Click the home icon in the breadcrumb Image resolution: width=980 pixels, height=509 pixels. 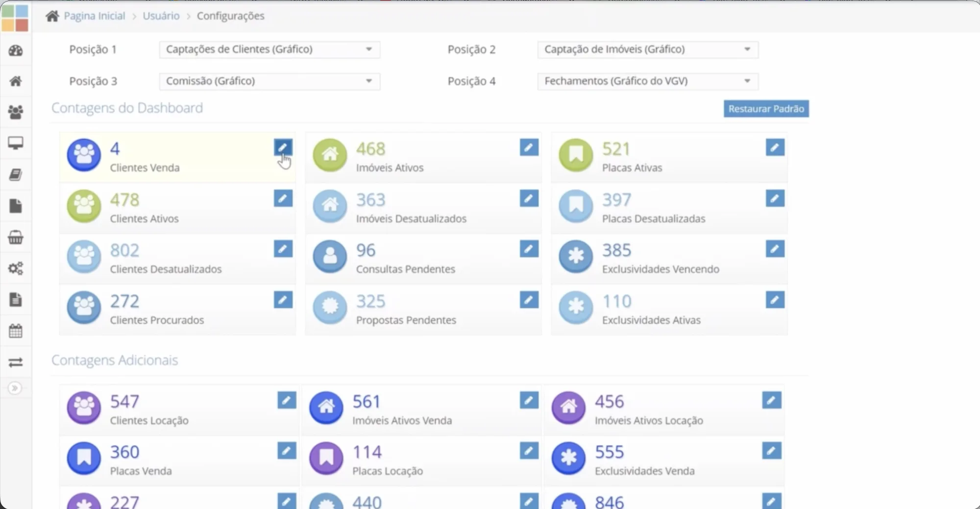[52, 16]
